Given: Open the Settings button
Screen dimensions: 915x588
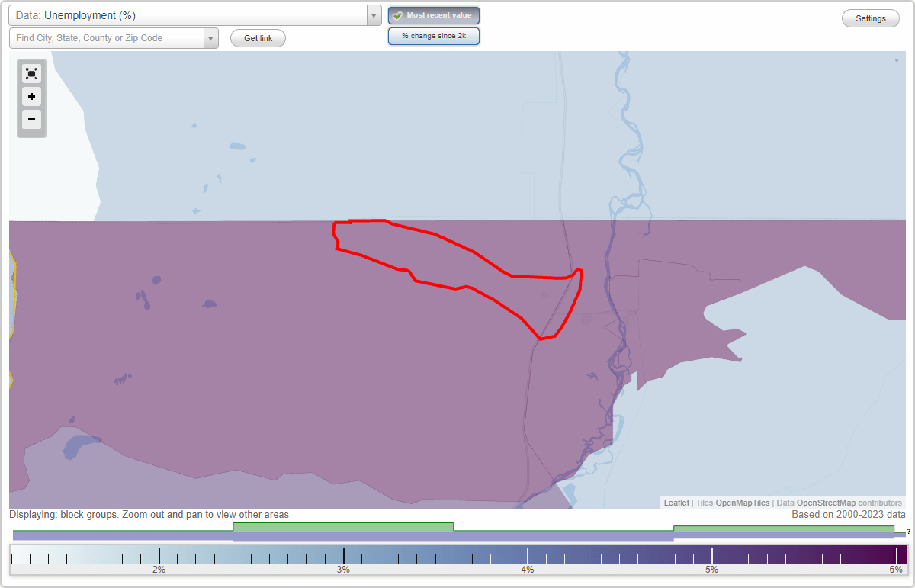Looking at the screenshot, I should click(x=871, y=19).
